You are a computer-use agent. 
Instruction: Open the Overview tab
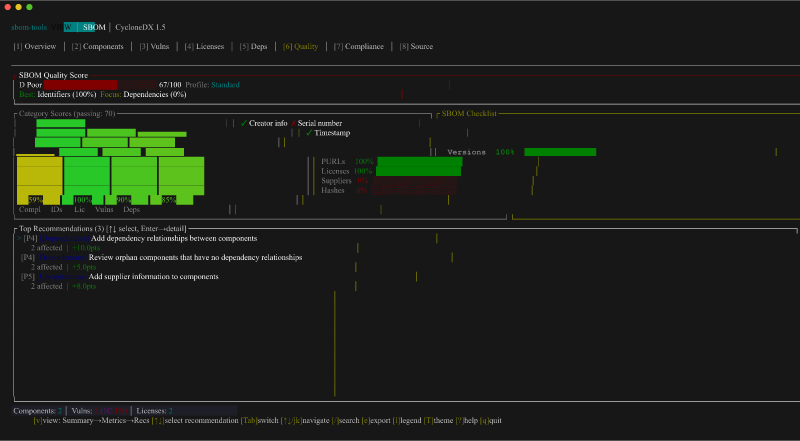click(35, 47)
